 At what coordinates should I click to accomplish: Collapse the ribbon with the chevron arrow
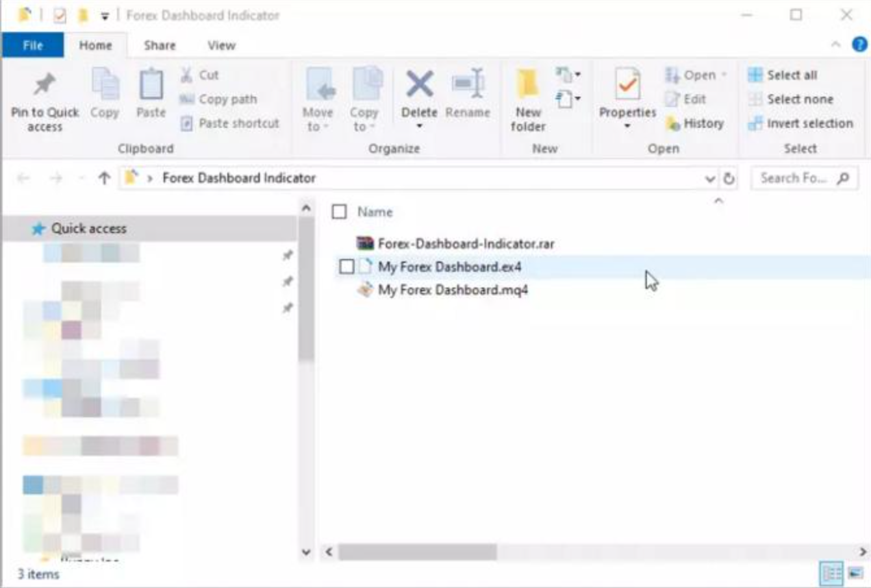(x=835, y=45)
